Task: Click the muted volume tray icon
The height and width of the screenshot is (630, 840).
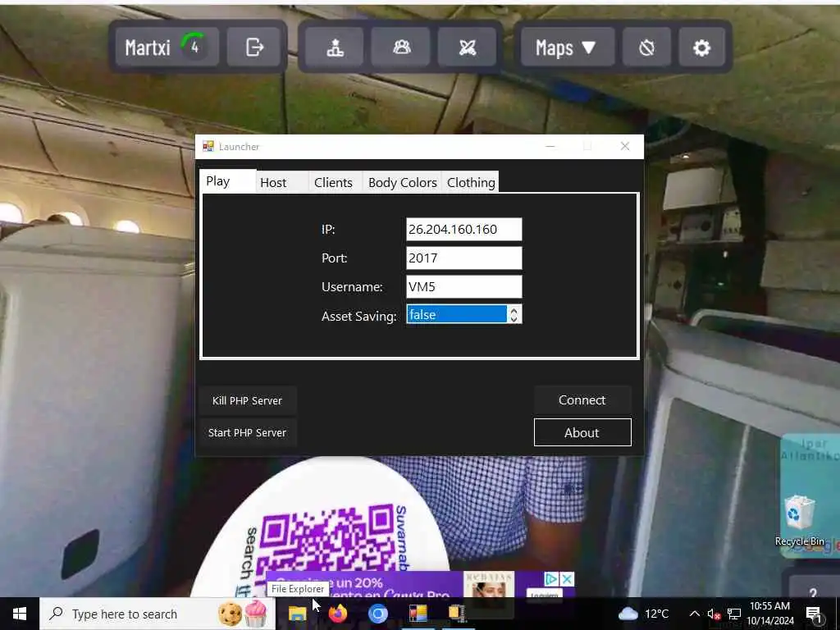Action: click(714, 614)
